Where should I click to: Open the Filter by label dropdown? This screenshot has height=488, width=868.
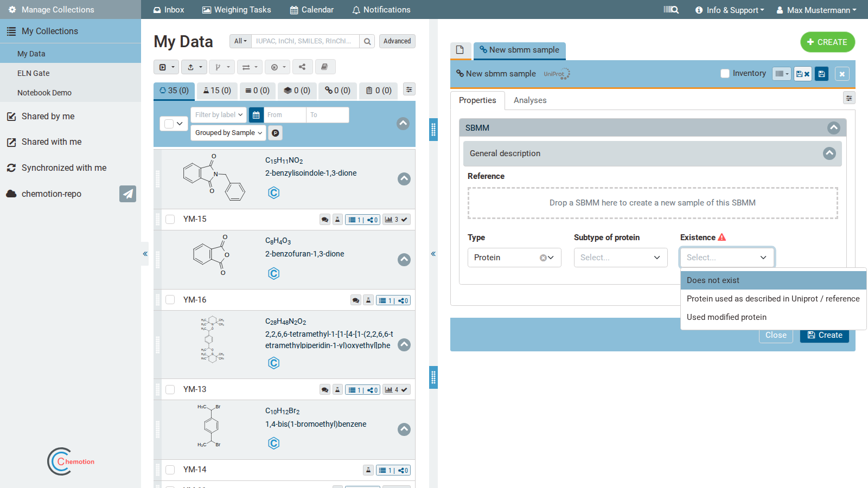(x=219, y=115)
